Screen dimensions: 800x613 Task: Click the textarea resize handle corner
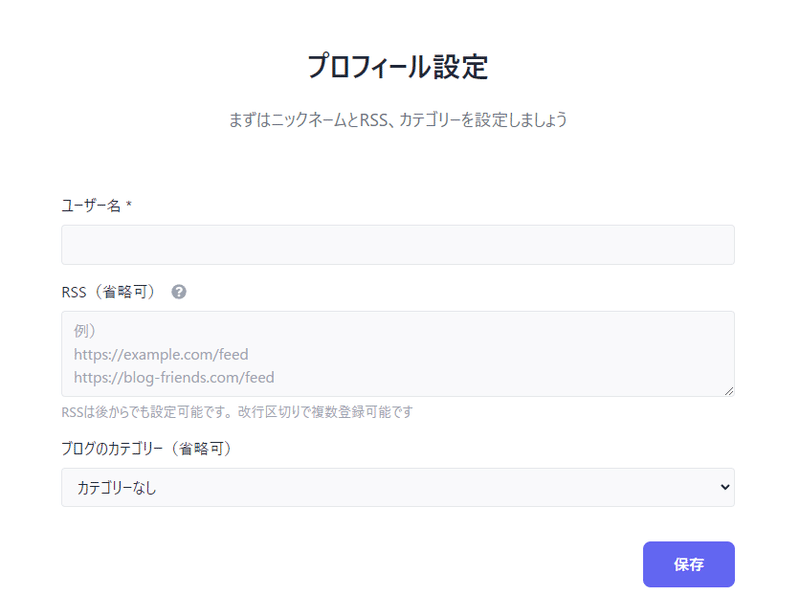pos(729,391)
